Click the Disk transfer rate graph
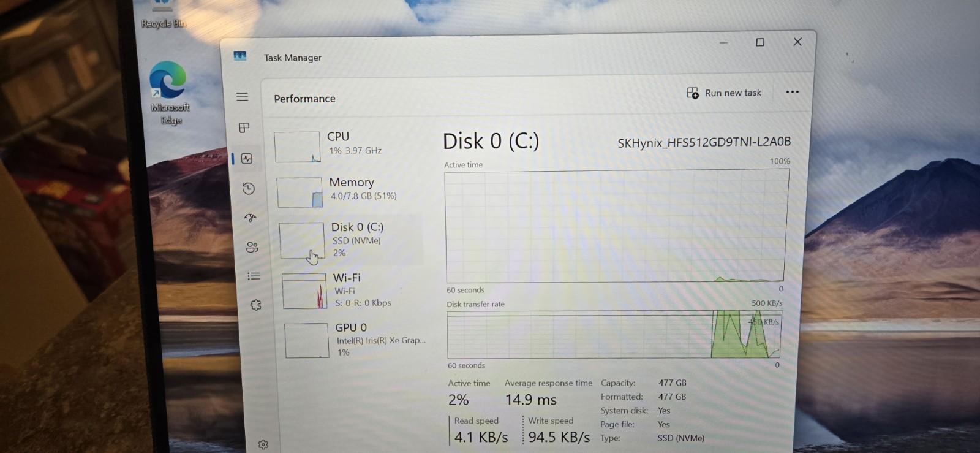Image resolution: width=980 pixels, height=453 pixels. tap(614, 335)
